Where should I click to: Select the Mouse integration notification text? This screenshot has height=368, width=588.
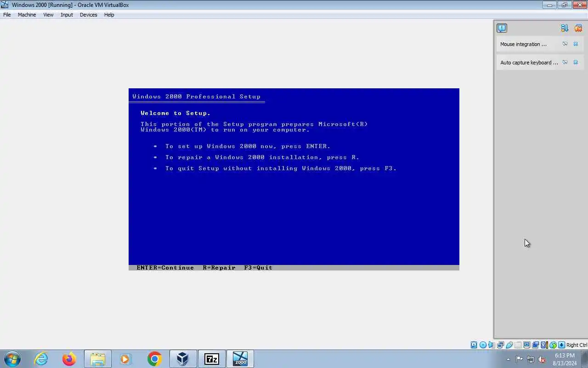(x=523, y=44)
